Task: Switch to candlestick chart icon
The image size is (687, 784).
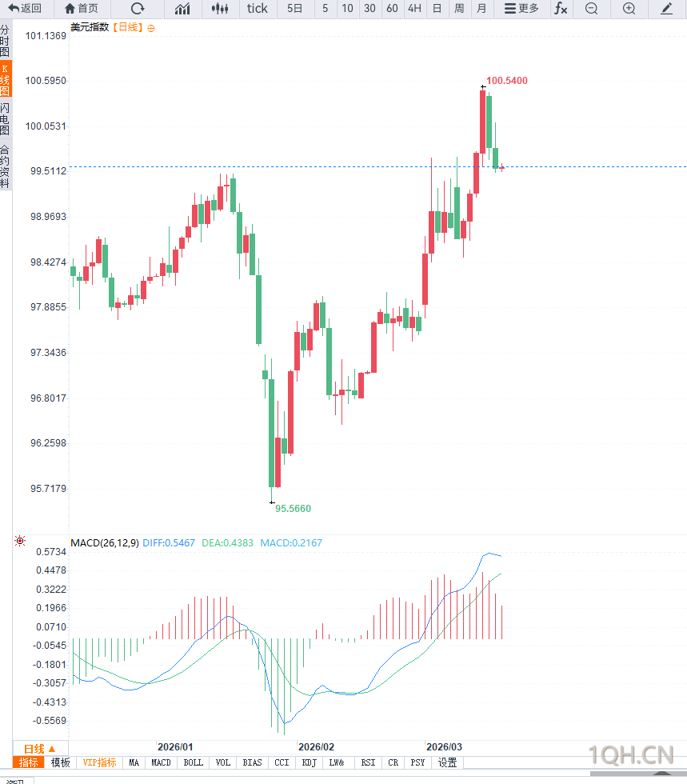Action: click(x=220, y=9)
